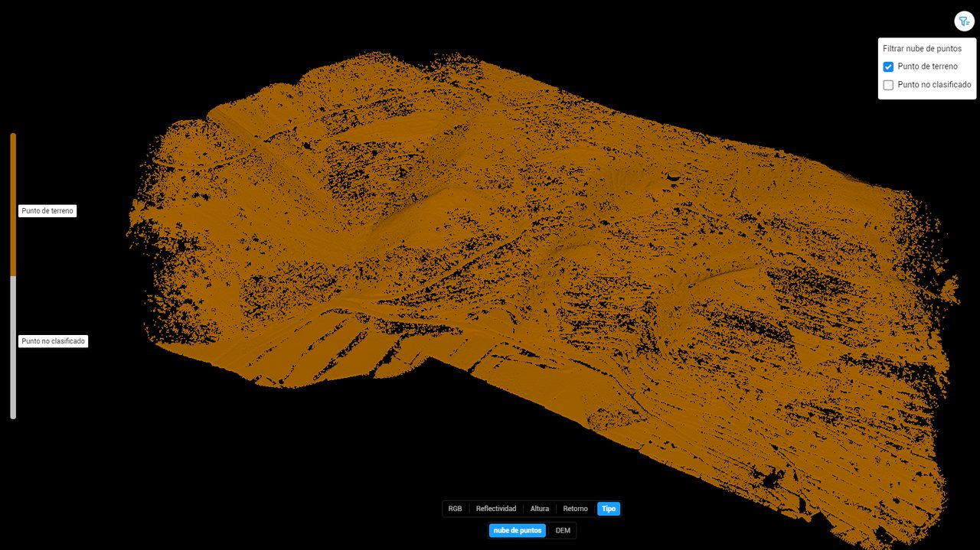The height and width of the screenshot is (550, 980).
Task: Click the gray unclassified segment of legend bar
Action: [x=13, y=347]
